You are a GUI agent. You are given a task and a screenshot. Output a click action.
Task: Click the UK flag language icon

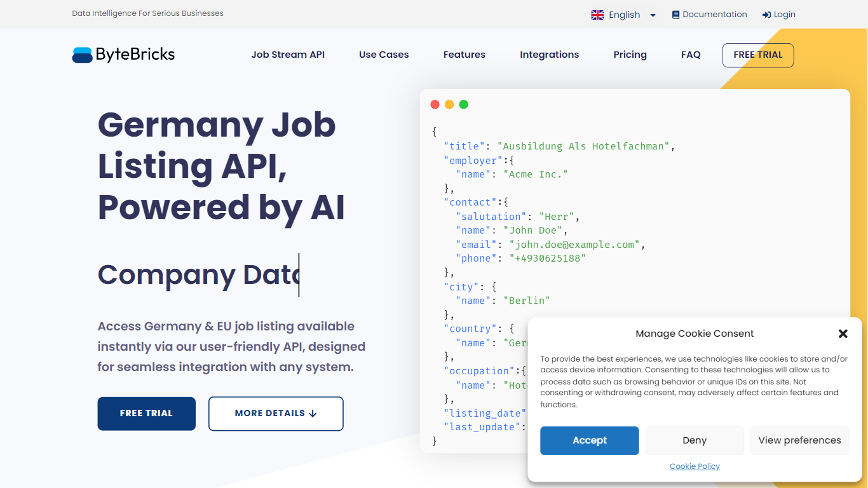coord(597,15)
